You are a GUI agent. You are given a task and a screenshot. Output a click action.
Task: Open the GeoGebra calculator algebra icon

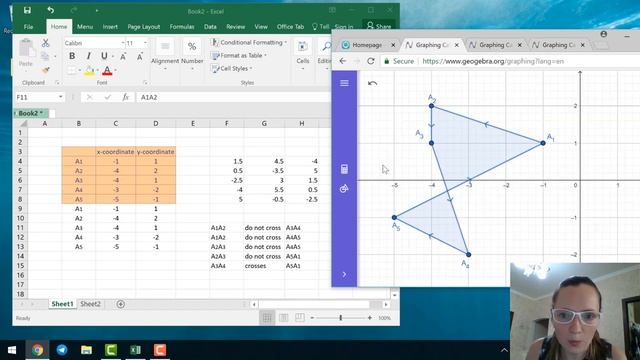pos(344,169)
